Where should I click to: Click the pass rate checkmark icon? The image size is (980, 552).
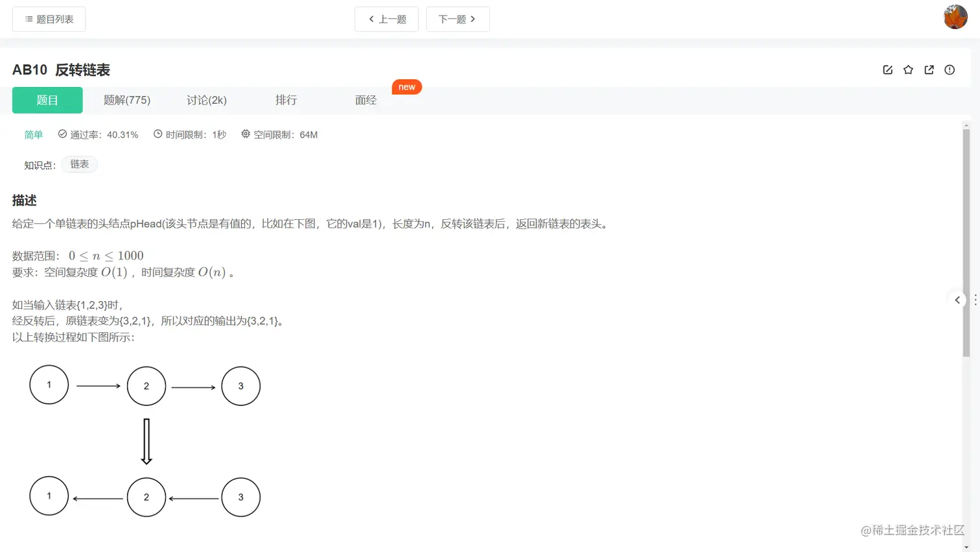pyautogui.click(x=62, y=134)
